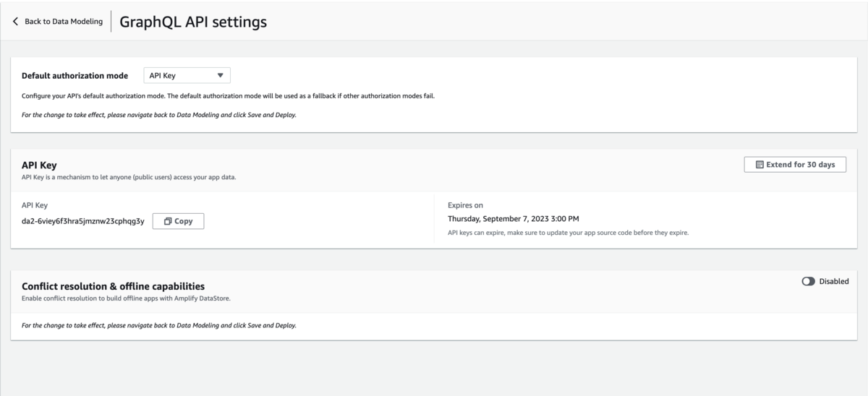Click the Disabled label beside the toggle
The image size is (868, 396).
[x=834, y=281]
